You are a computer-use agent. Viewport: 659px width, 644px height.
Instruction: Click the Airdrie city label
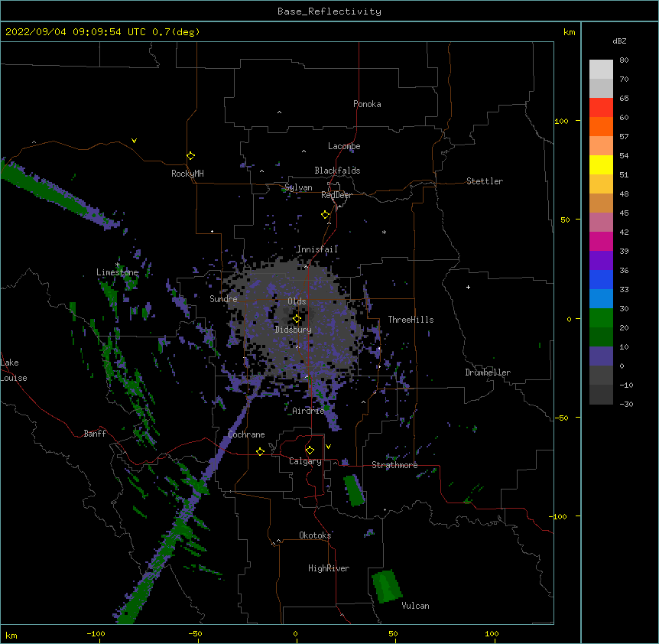point(309,411)
